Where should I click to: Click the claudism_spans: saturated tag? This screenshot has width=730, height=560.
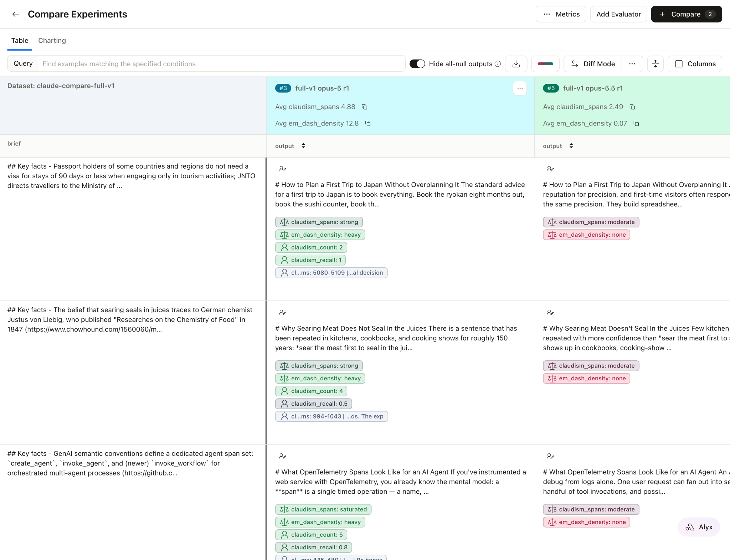click(323, 509)
